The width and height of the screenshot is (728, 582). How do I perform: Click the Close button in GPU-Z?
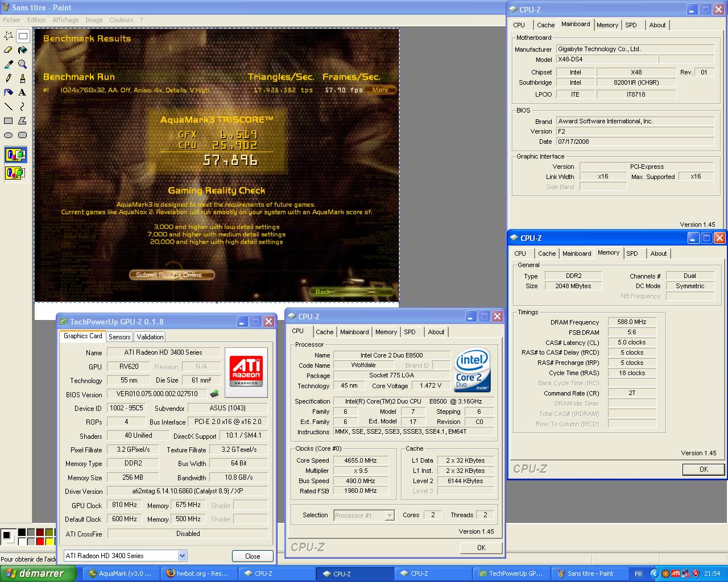coord(253,556)
